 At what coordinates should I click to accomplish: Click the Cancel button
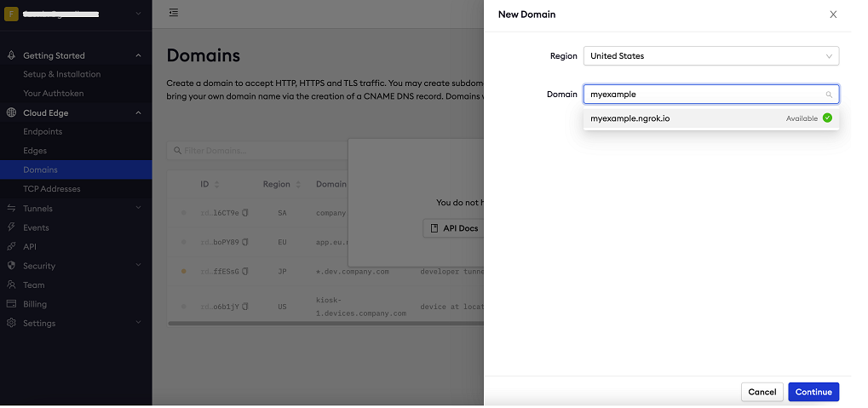pos(762,392)
